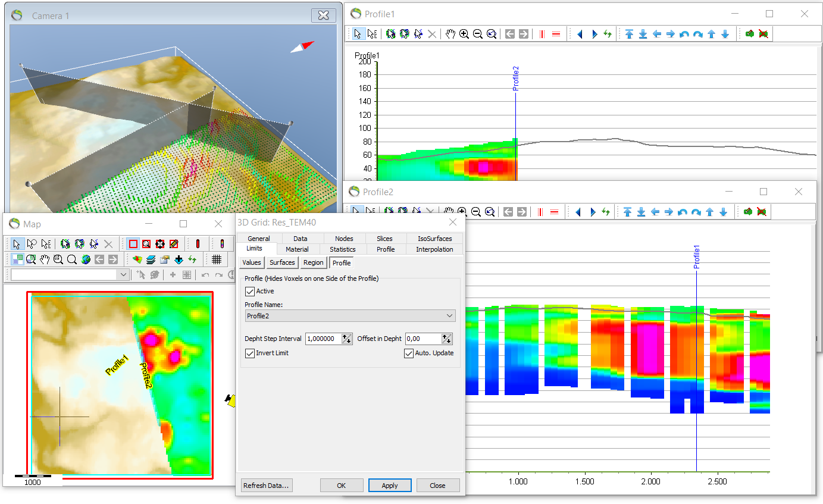Click the Refresh Data button
The height and width of the screenshot is (504, 823).
coord(266,485)
